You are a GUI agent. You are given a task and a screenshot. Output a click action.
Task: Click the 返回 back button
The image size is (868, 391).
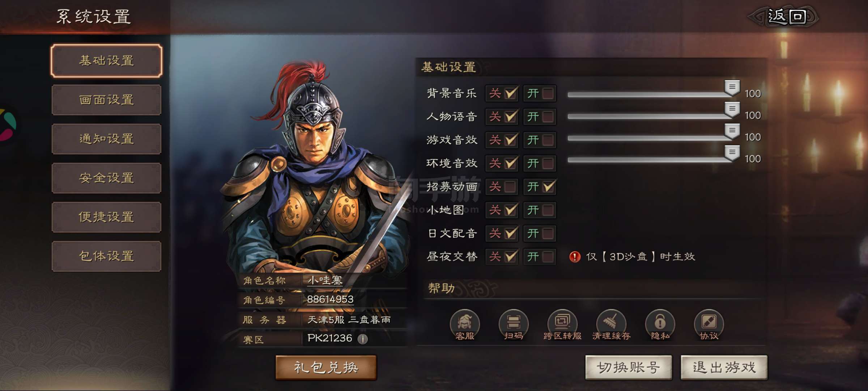point(786,17)
